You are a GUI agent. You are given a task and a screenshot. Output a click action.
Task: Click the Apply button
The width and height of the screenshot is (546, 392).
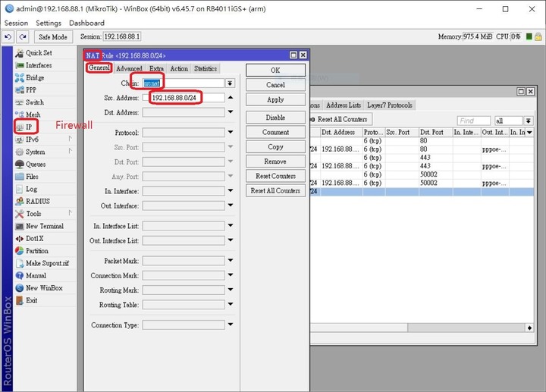coord(275,99)
